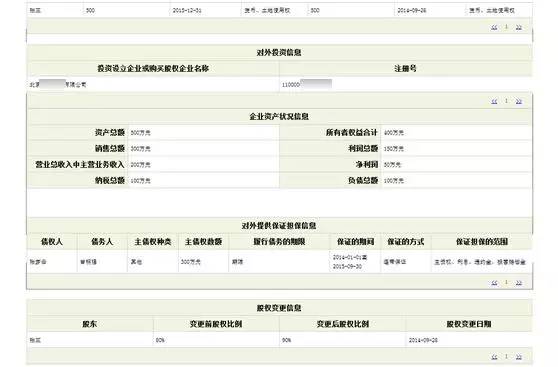Click the invested company name starting with 北京
The height and width of the screenshot is (367, 558).
pyautogui.click(x=58, y=84)
